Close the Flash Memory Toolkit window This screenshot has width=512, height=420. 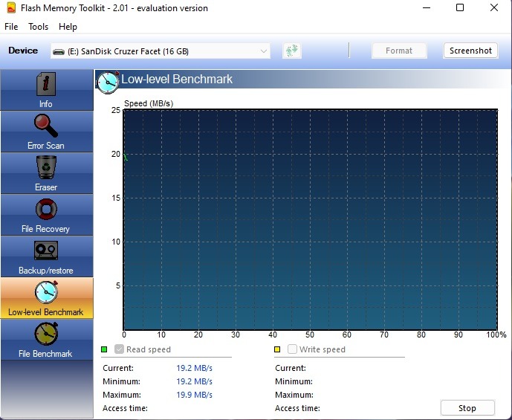pyautogui.click(x=494, y=7)
